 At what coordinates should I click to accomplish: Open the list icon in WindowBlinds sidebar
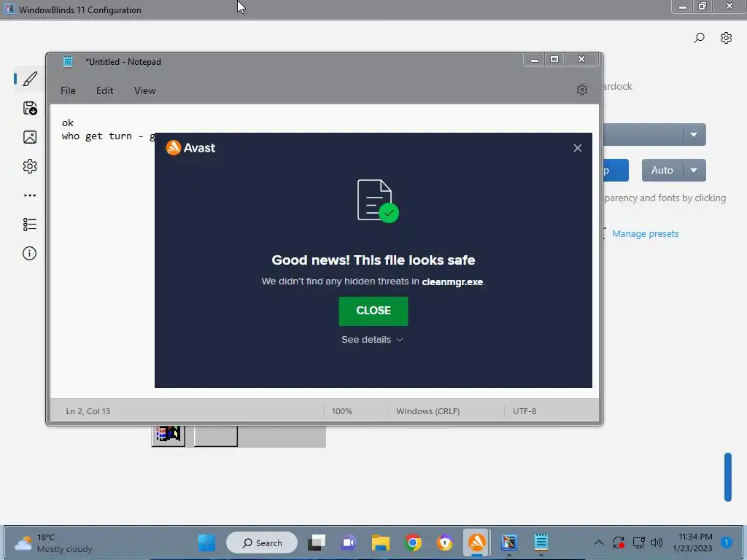pyautogui.click(x=29, y=225)
